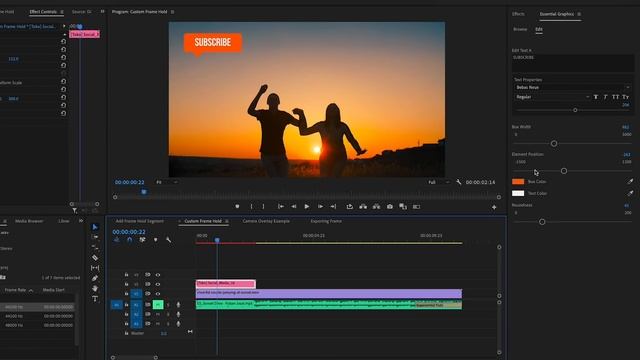The width and height of the screenshot is (640, 360).
Task: Toggle linked selection in timeline
Action: [x=142, y=240]
